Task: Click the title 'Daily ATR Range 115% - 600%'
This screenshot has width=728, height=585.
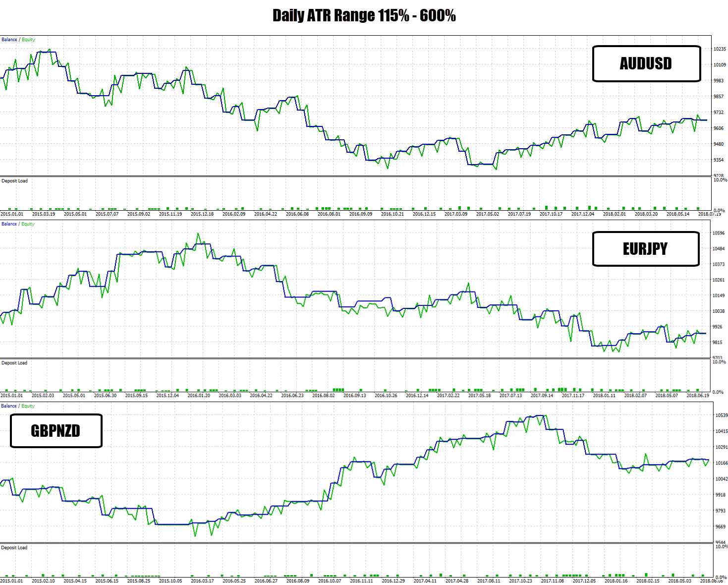Action: click(x=364, y=15)
